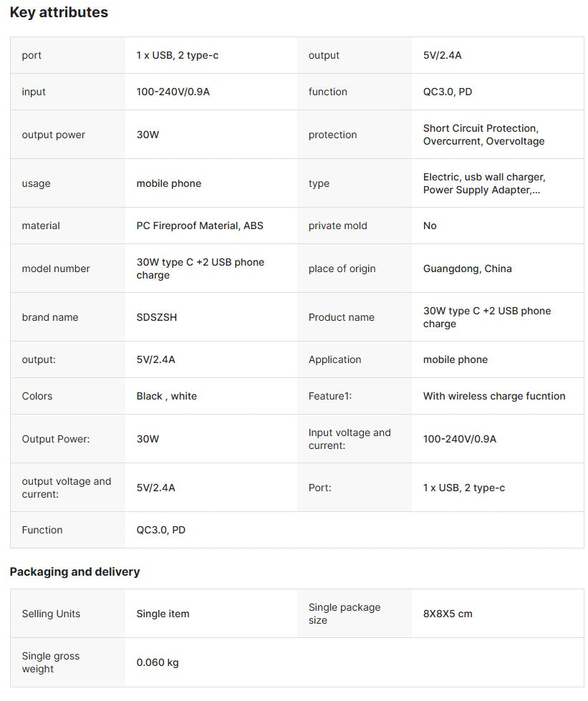Select the Single item selling units value
The width and height of the screenshot is (588, 701).
pos(163,614)
